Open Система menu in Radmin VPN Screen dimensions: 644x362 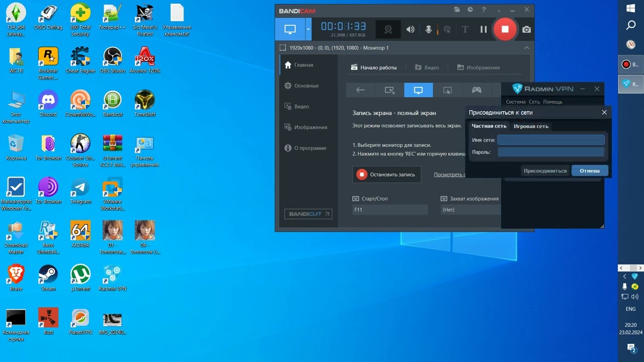pos(516,102)
